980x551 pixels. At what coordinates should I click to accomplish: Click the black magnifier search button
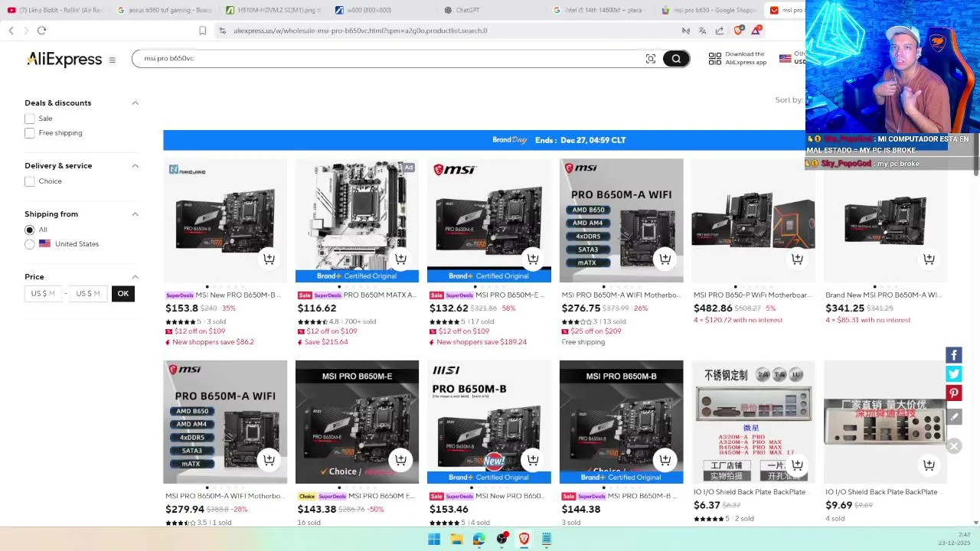[x=676, y=59]
